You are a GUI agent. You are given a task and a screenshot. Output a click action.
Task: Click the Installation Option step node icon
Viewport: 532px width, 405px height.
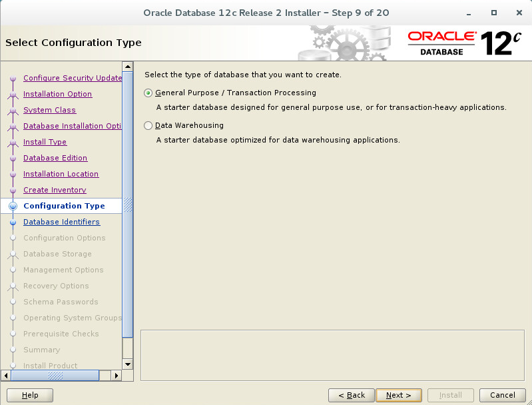(13, 95)
